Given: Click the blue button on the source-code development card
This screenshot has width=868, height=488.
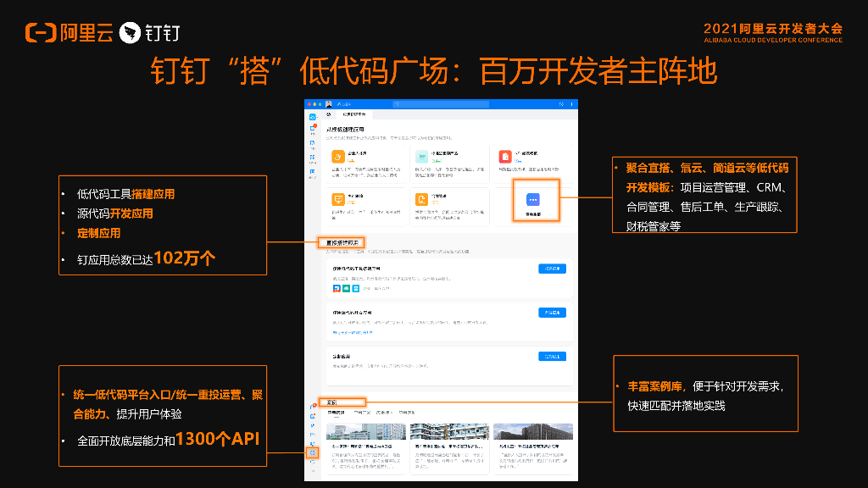Looking at the screenshot, I should coord(552,313).
